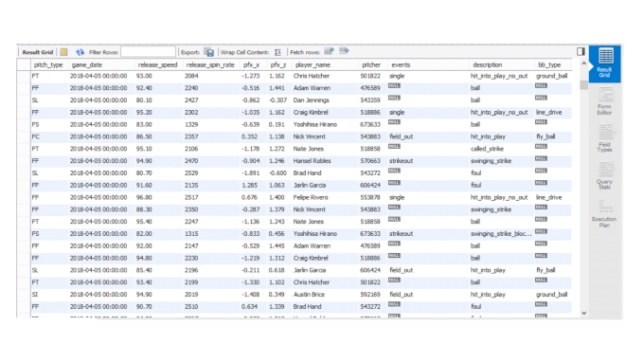The image size is (644, 362).
Task: Click the scroll down arrow of grid
Action: 583,313
